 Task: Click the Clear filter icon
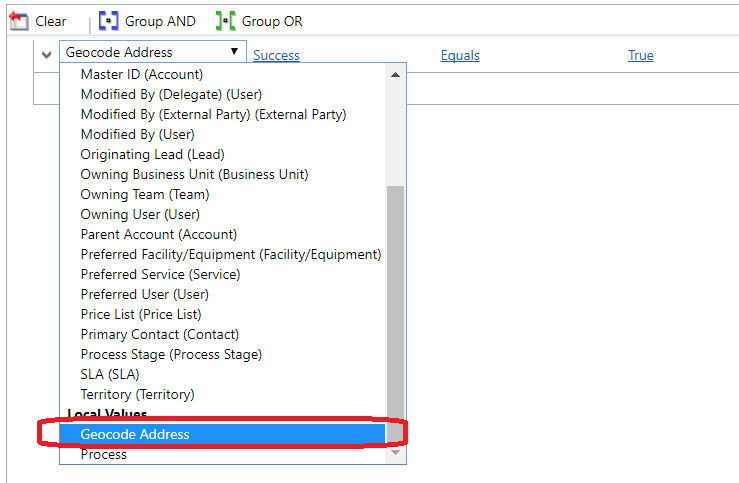tap(18, 21)
